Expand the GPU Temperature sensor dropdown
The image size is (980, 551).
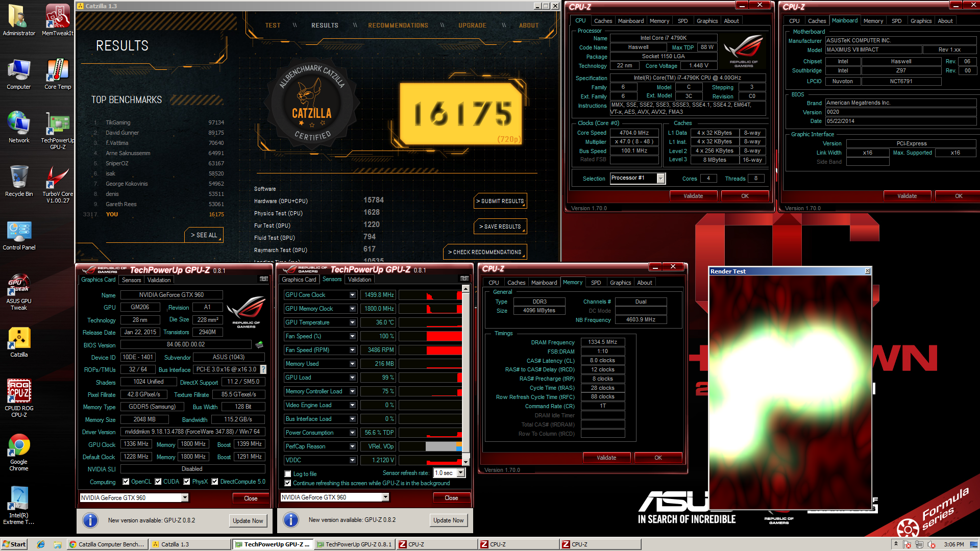(x=352, y=322)
